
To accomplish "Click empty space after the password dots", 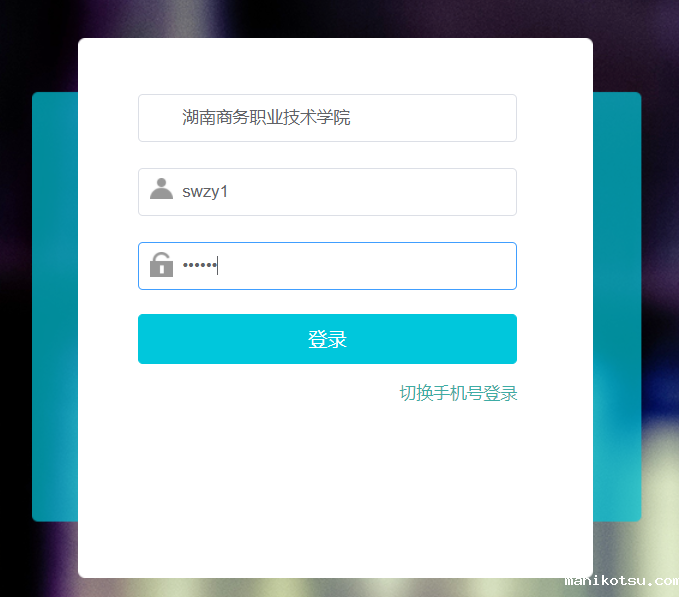I will [368, 266].
